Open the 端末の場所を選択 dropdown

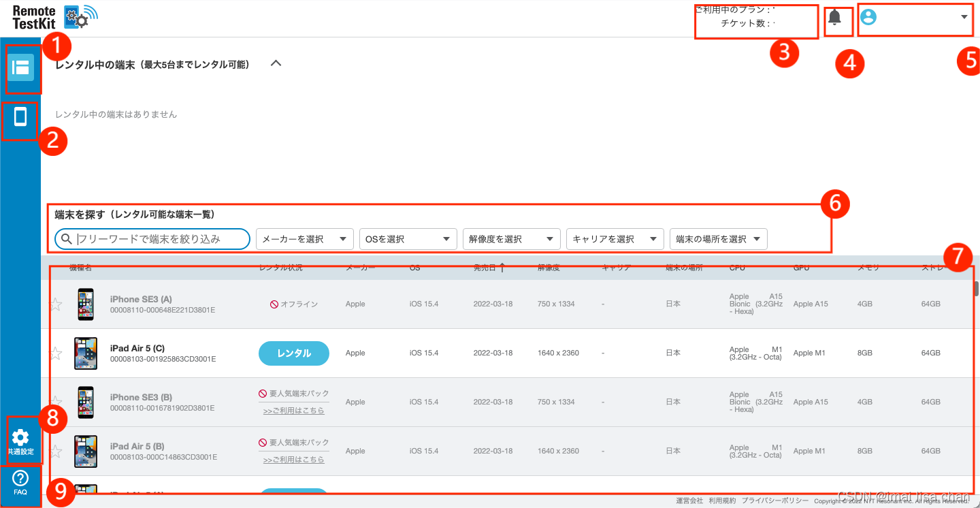point(719,239)
